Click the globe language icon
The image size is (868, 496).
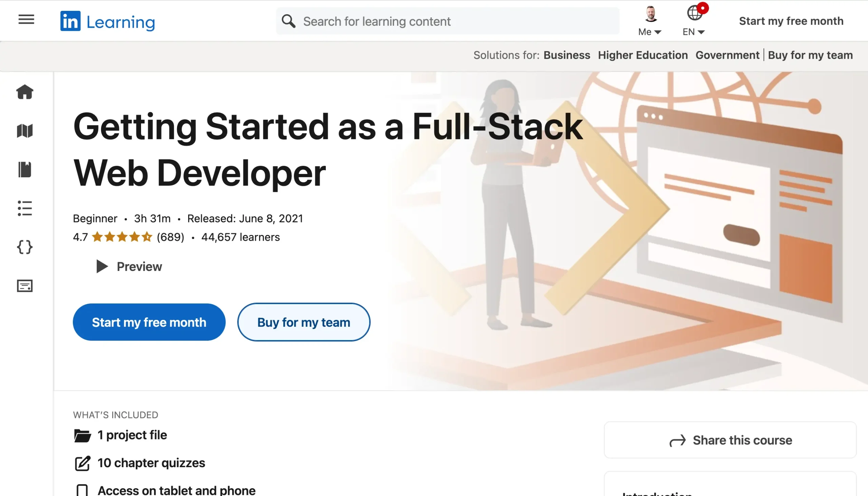click(694, 13)
